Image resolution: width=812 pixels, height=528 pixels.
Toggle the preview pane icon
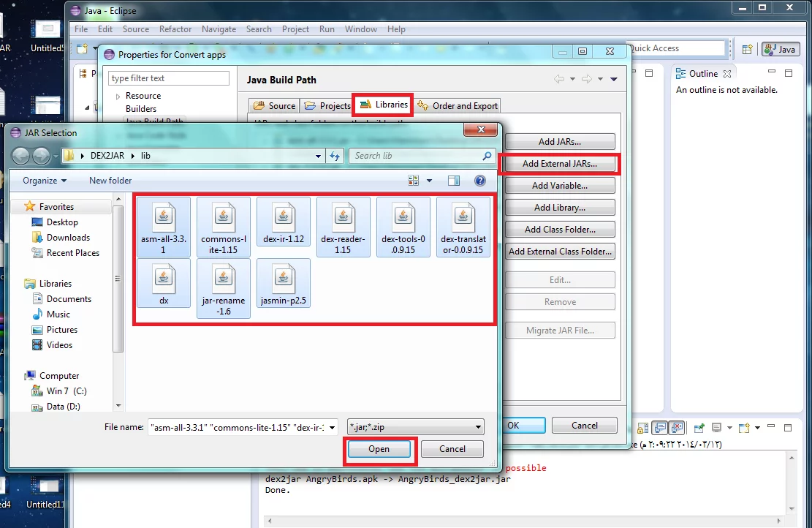(454, 181)
